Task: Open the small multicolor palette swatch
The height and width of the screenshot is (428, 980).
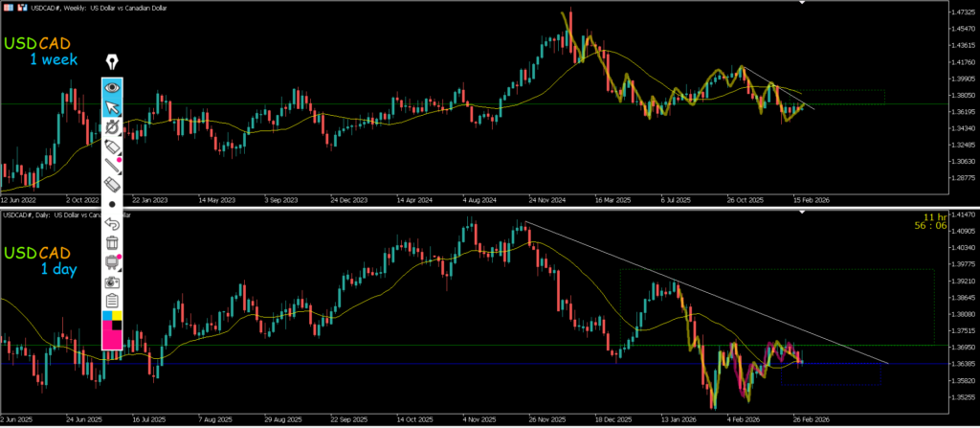Action: tap(112, 317)
